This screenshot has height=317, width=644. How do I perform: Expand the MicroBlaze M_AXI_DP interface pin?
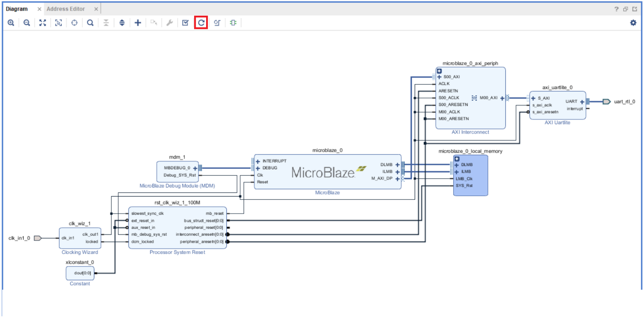point(397,179)
